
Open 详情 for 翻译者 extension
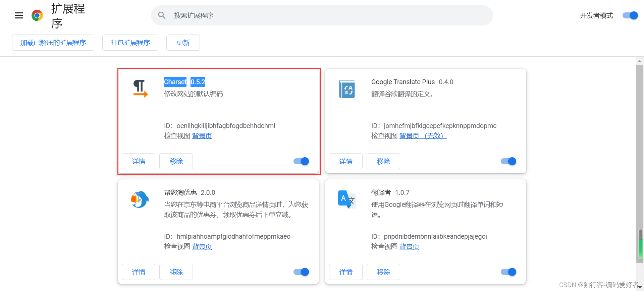click(x=346, y=272)
